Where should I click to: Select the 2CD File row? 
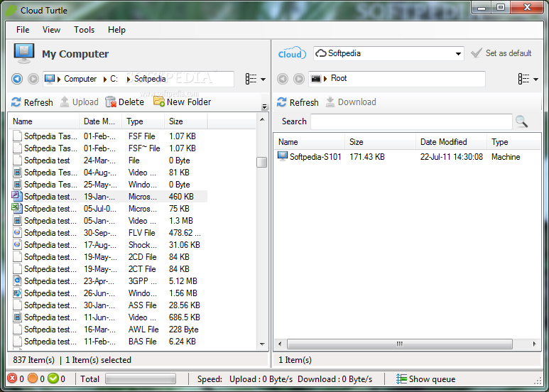(109, 257)
